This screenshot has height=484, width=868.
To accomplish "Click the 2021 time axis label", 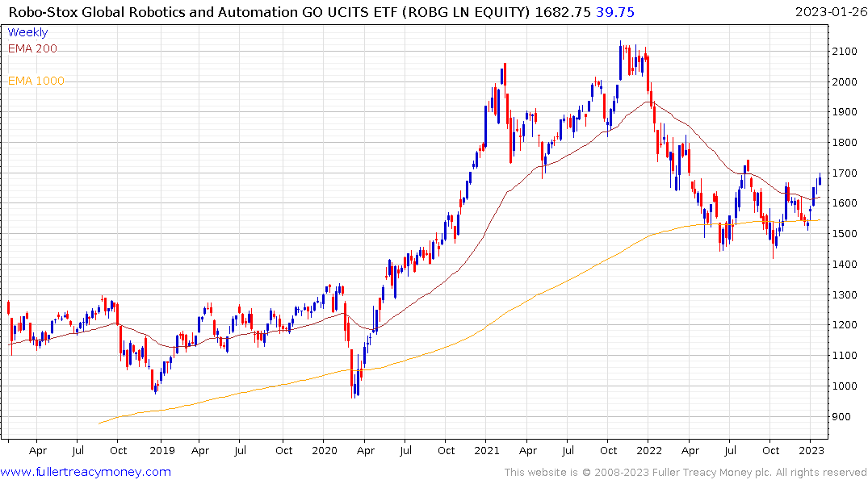I will pos(487,450).
